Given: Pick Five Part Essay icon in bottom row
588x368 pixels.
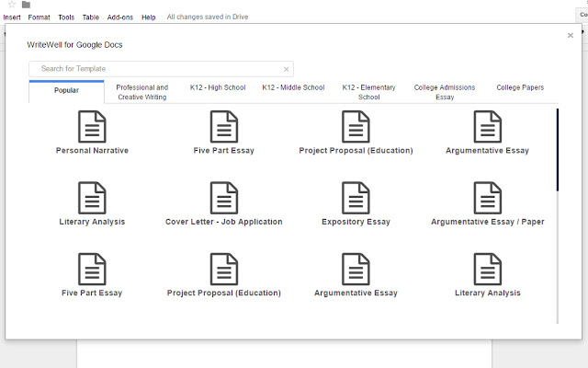Looking at the screenshot, I should click(92, 269).
